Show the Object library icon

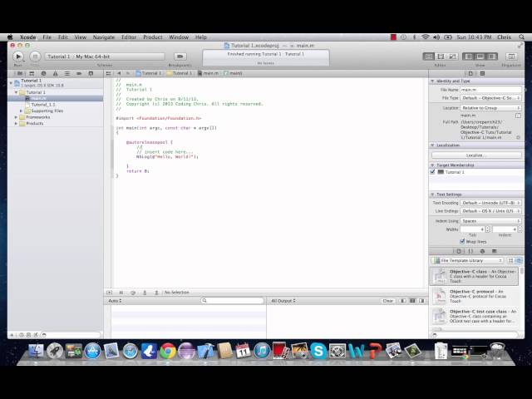pos(482,251)
